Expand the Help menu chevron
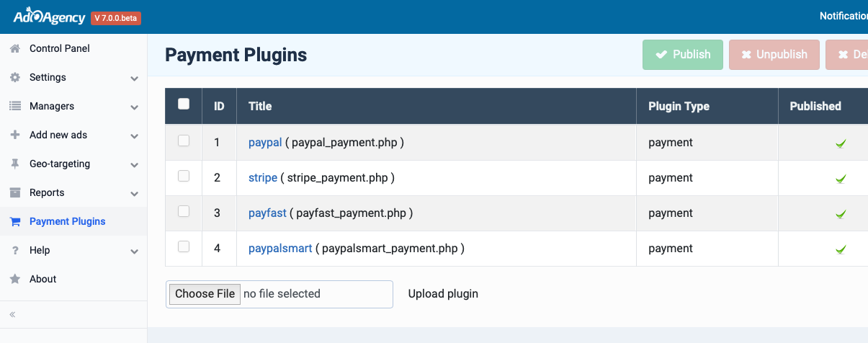The height and width of the screenshot is (343, 868). point(134,251)
